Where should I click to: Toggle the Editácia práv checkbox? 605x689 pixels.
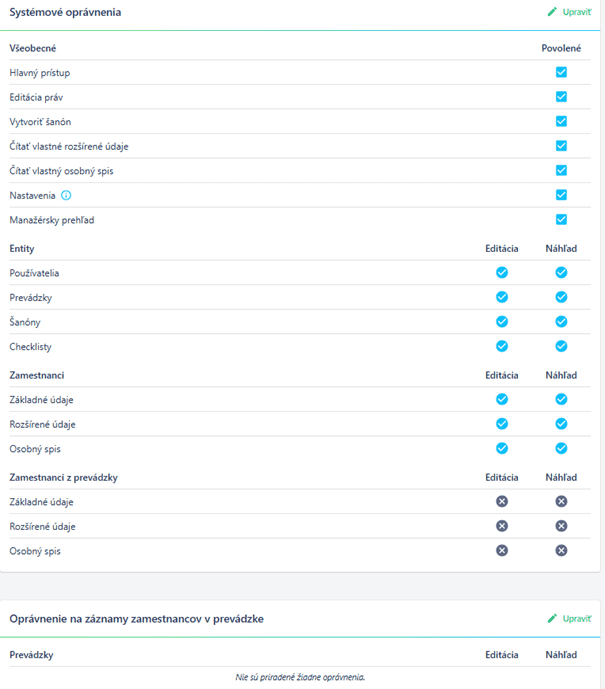click(561, 97)
